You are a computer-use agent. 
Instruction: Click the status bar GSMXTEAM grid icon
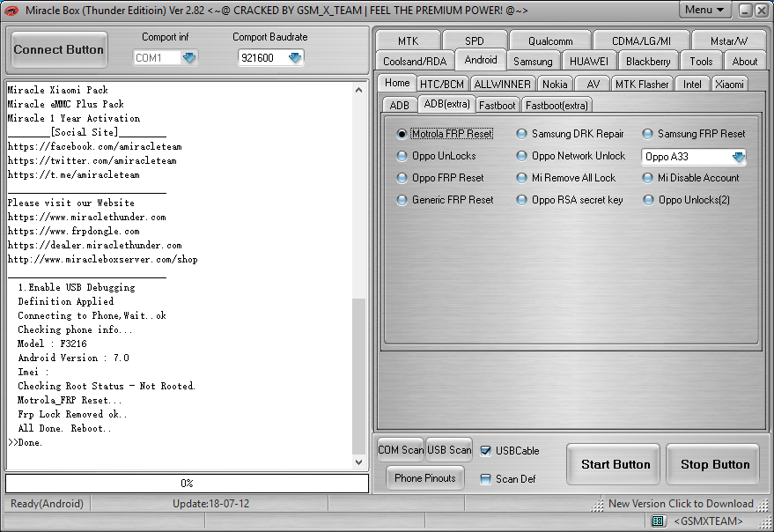click(x=657, y=521)
